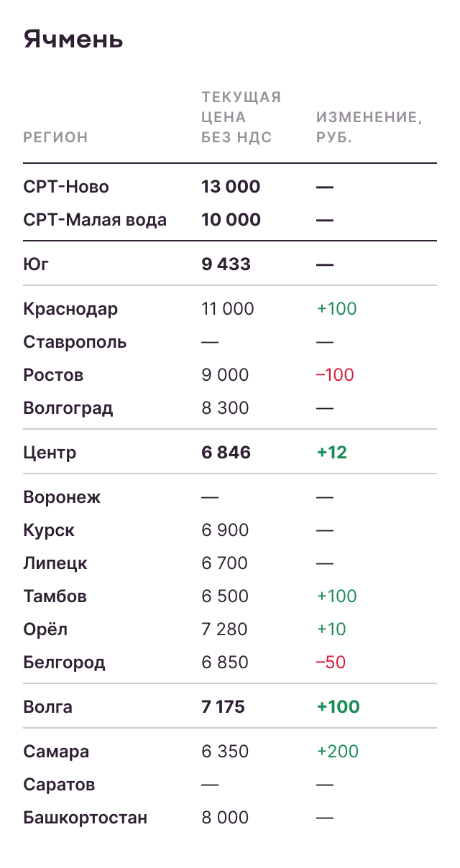Click Ростов price value 9 000
Image resolution: width=460 pixels, height=868 pixels.
[x=225, y=375]
